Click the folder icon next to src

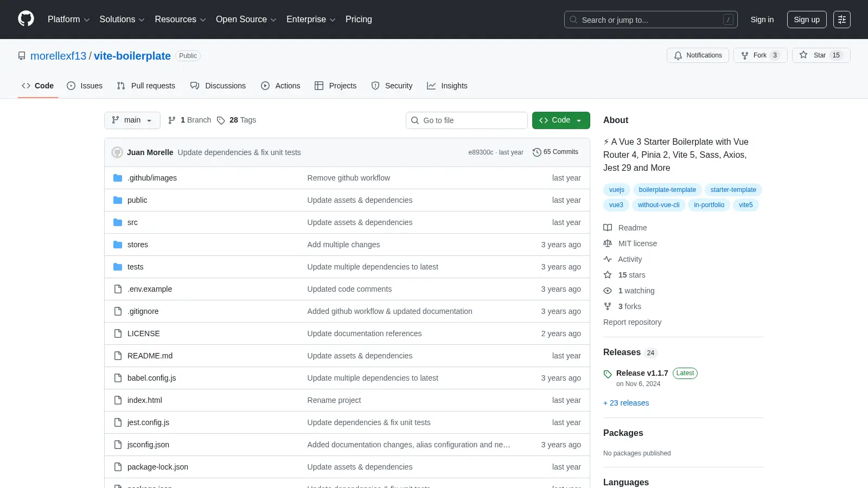(118, 222)
